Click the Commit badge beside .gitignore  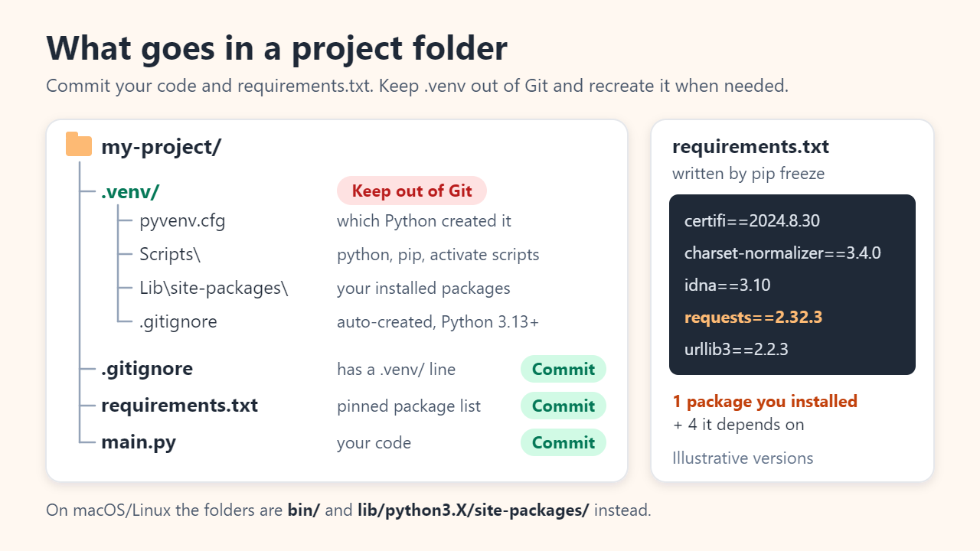tap(563, 369)
